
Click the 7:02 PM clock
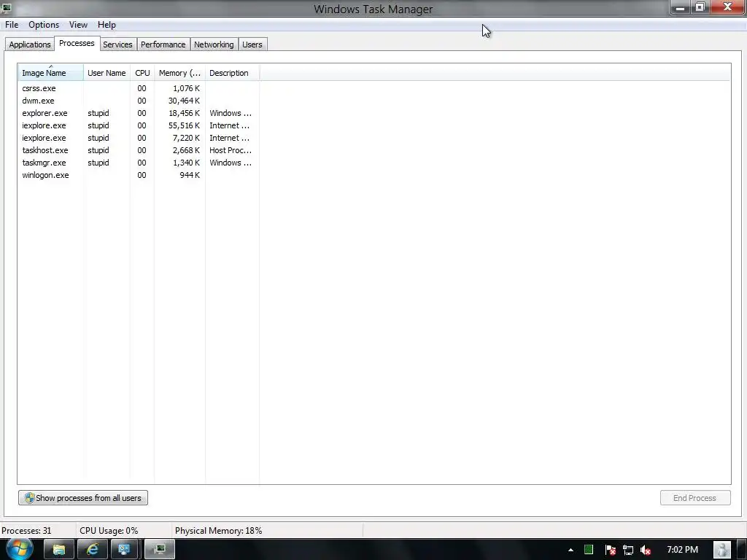pos(683,550)
